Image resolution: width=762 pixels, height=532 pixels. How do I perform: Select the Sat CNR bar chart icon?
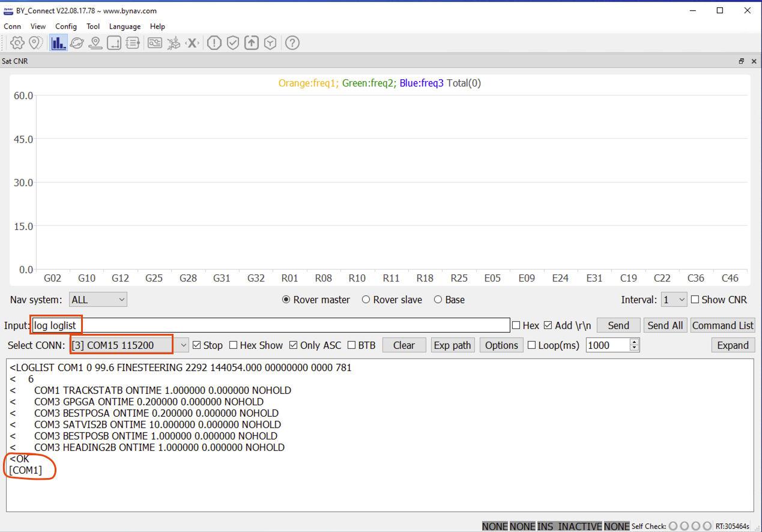coord(58,43)
